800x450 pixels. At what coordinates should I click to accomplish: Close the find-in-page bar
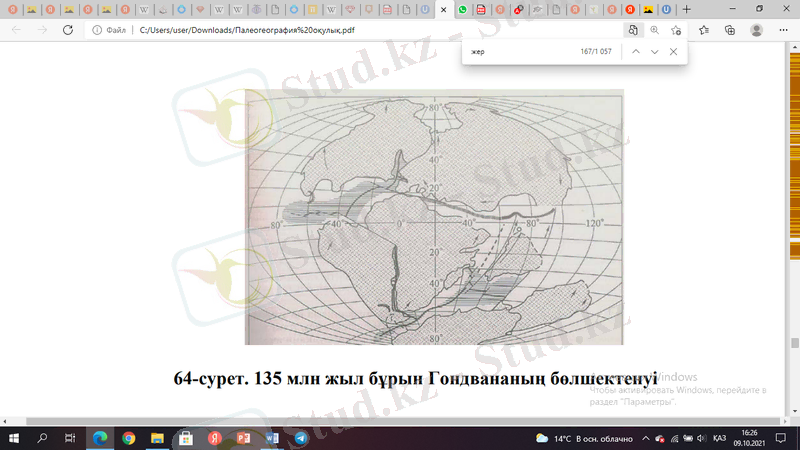pyautogui.click(x=673, y=51)
